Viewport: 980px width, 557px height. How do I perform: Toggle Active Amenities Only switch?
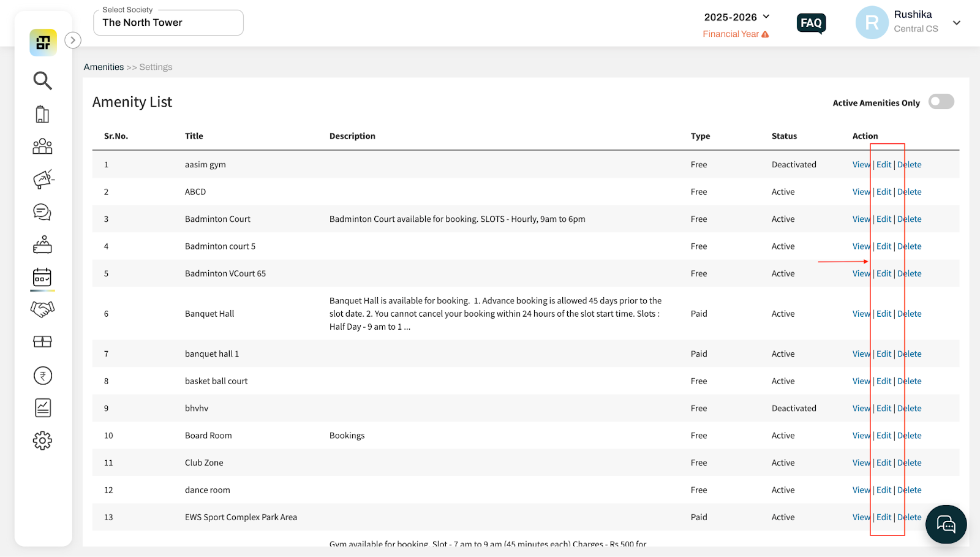point(941,102)
